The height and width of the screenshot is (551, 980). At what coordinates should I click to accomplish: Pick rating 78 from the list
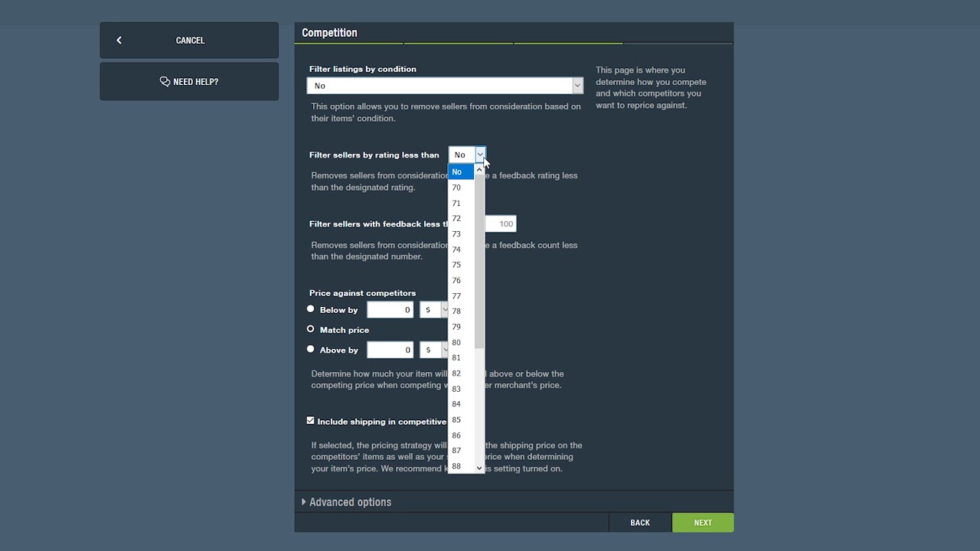(462, 311)
